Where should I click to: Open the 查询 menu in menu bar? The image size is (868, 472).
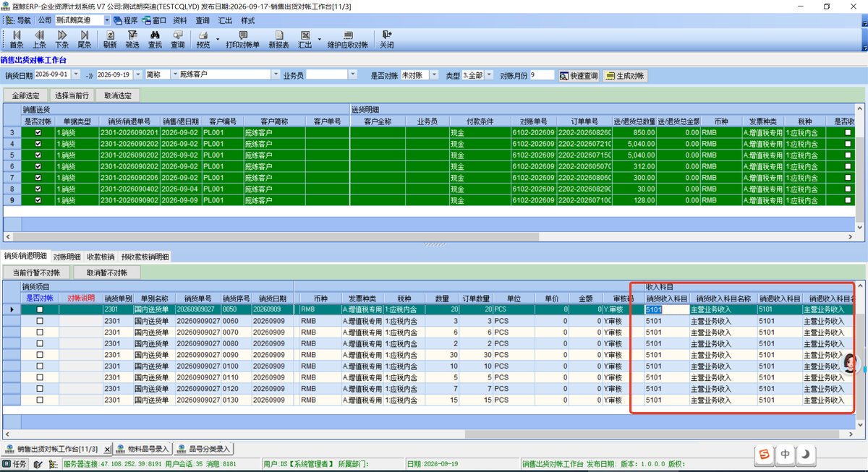click(x=203, y=20)
